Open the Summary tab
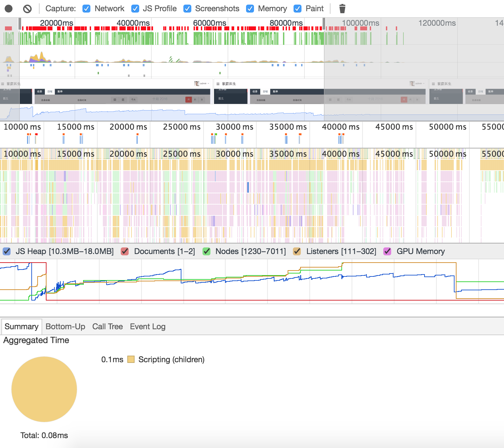The height and width of the screenshot is (448, 504). click(21, 327)
